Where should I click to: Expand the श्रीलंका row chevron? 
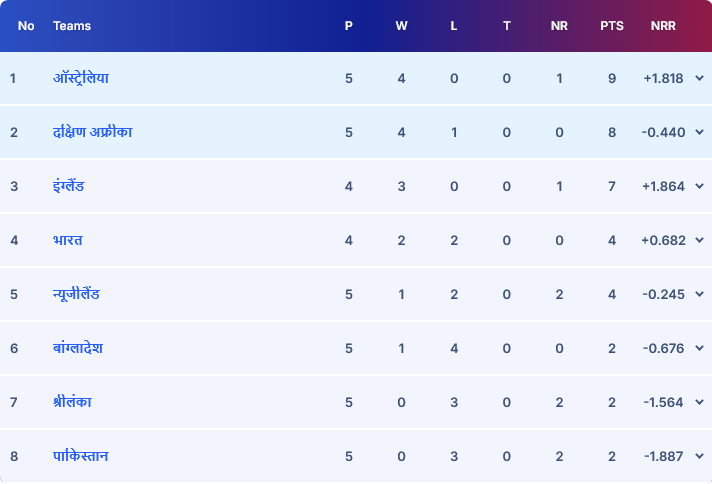click(699, 402)
